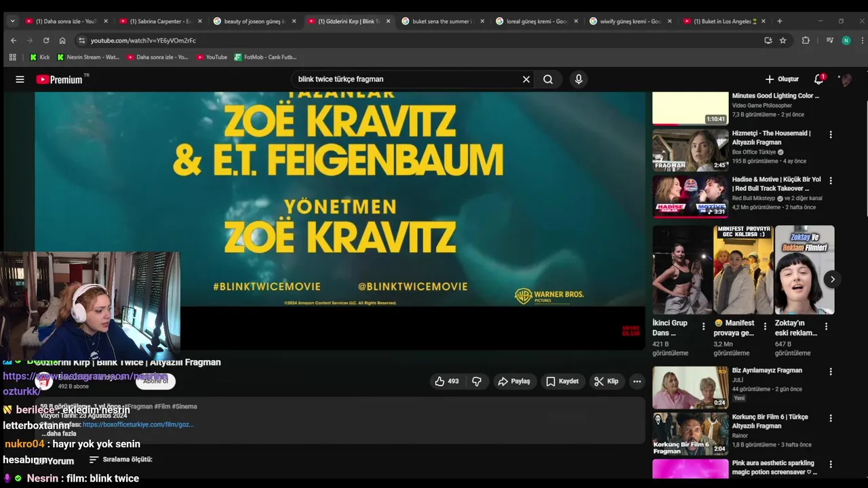Click the YouTube address bar URL
This screenshot has height=488, width=868.
[143, 41]
